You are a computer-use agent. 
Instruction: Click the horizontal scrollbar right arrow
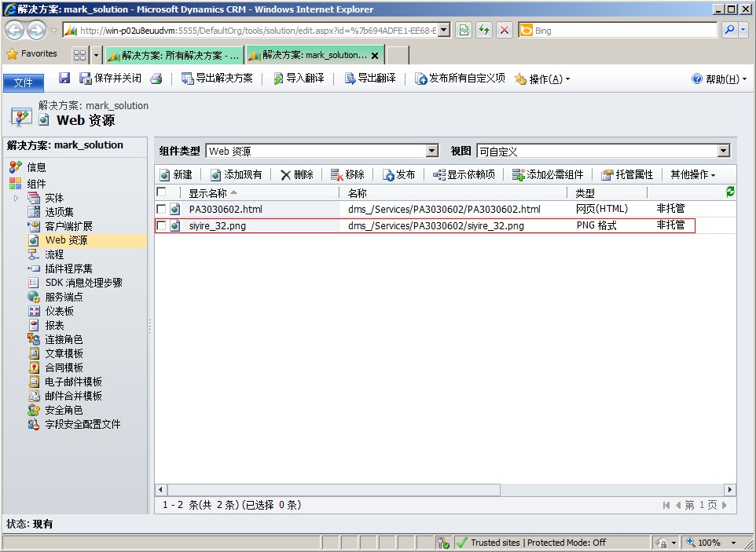730,489
